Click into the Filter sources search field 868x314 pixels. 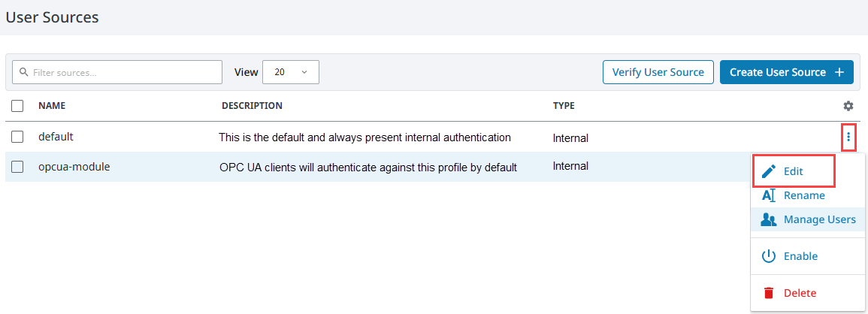(x=117, y=72)
